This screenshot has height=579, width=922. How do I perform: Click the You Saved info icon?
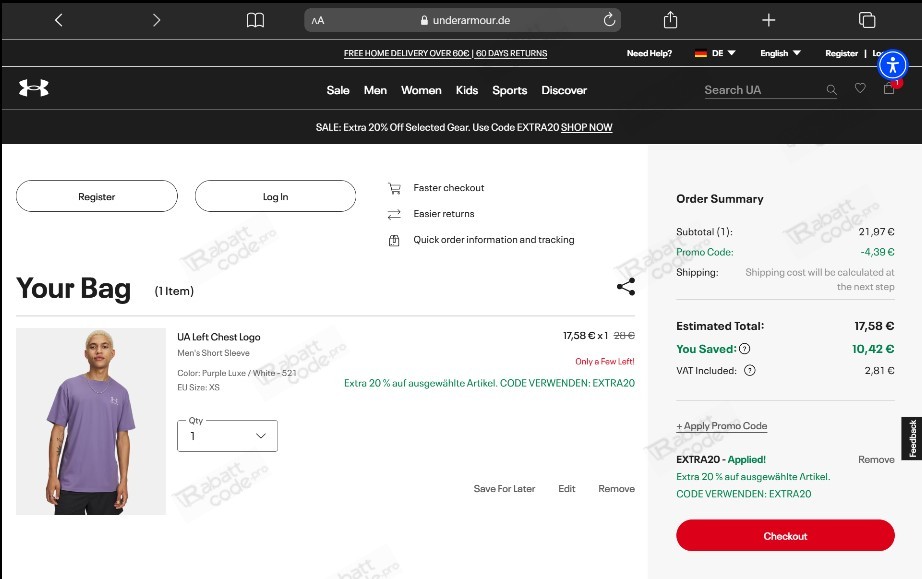tap(744, 349)
